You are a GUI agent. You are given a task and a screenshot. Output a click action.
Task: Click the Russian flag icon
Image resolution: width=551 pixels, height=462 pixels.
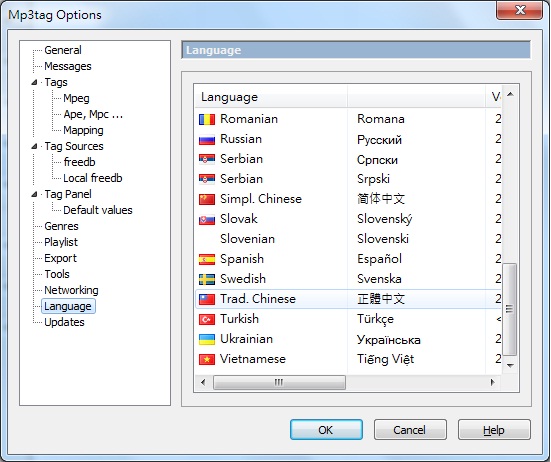point(207,139)
